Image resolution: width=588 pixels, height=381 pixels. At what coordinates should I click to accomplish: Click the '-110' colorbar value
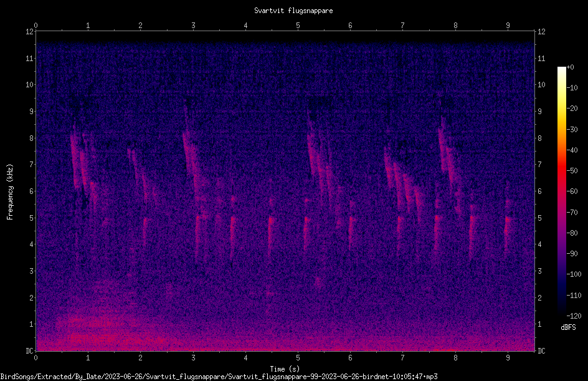pyautogui.click(x=574, y=296)
